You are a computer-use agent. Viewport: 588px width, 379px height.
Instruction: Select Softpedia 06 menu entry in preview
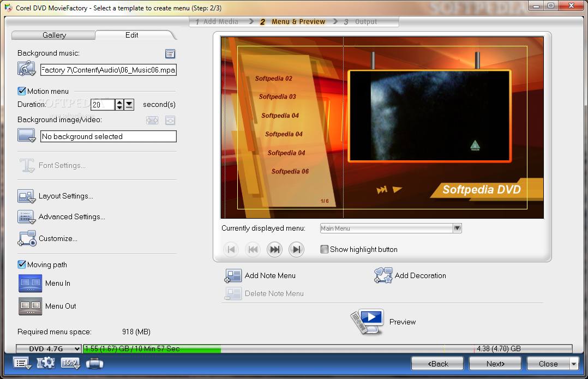tap(290, 171)
